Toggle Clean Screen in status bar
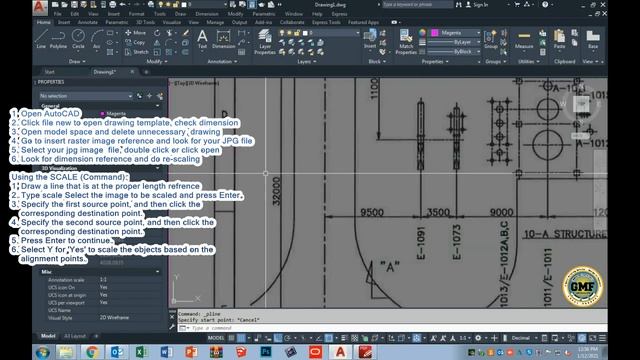Screen dimensions: 640x360 click(592, 338)
